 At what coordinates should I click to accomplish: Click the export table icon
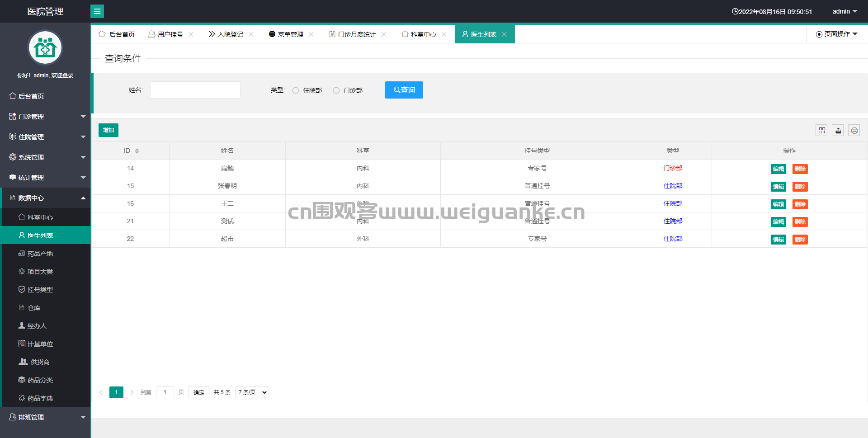[x=838, y=131]
